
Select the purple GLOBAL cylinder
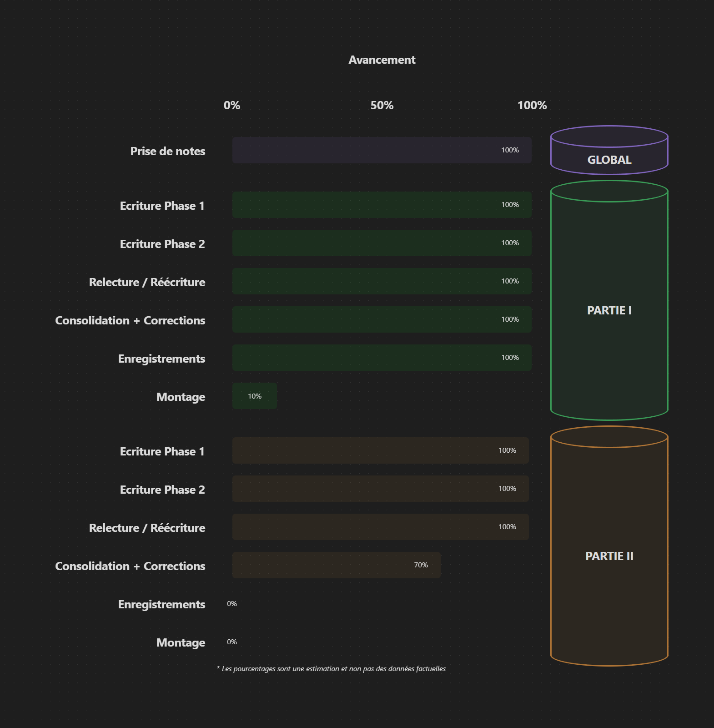click(x=609, y=151)
